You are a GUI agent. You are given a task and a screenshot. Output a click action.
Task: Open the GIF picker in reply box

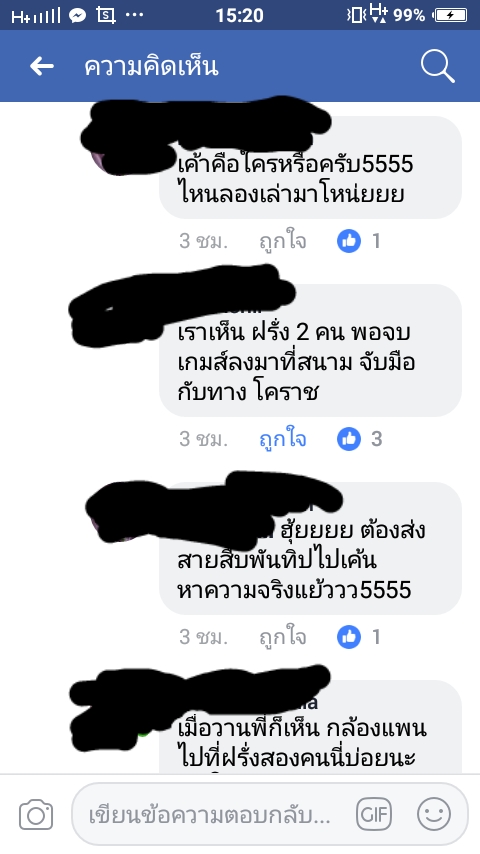click(374, 814)
